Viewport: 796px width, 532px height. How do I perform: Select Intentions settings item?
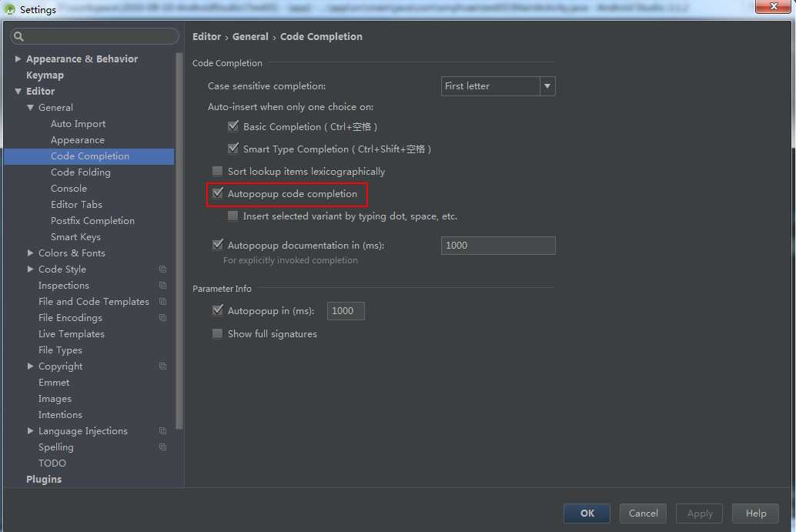tap(60, 415)
